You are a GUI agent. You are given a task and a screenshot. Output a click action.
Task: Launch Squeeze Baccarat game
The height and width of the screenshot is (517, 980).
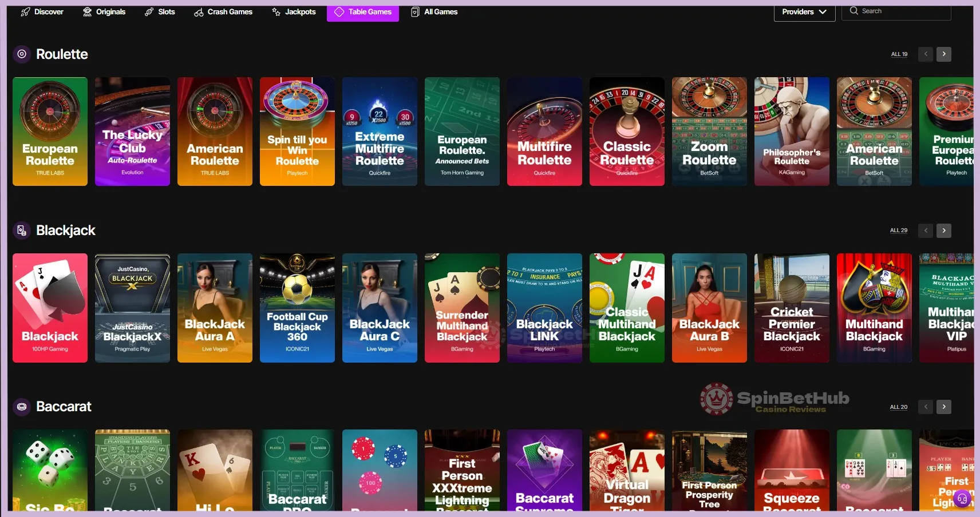(792, 470)
